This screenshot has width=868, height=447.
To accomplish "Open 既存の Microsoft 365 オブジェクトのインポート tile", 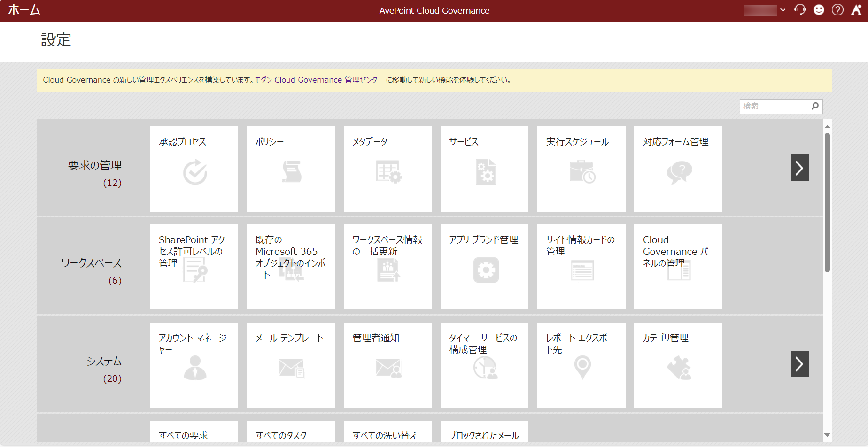I will click(291, 267).
